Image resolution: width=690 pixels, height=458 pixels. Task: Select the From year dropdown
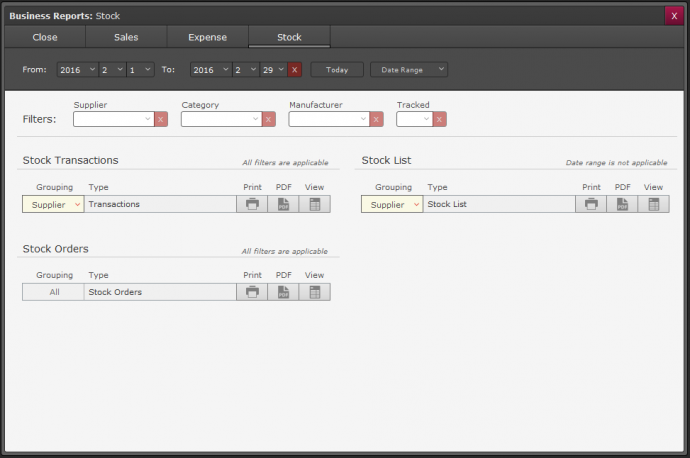pyautogui.click(x=76, y=70)
